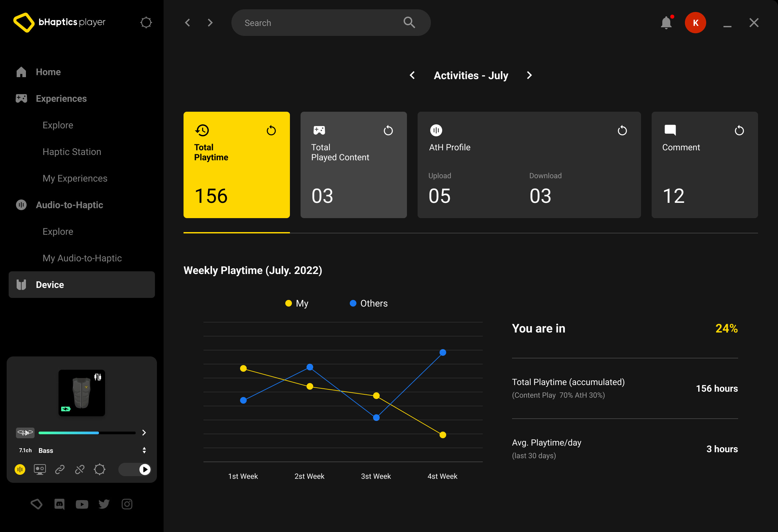Image resolution: width=778 pixels, height=532 pixels.
Task: Adjust the device intensity slider bar
Action: 87,433
